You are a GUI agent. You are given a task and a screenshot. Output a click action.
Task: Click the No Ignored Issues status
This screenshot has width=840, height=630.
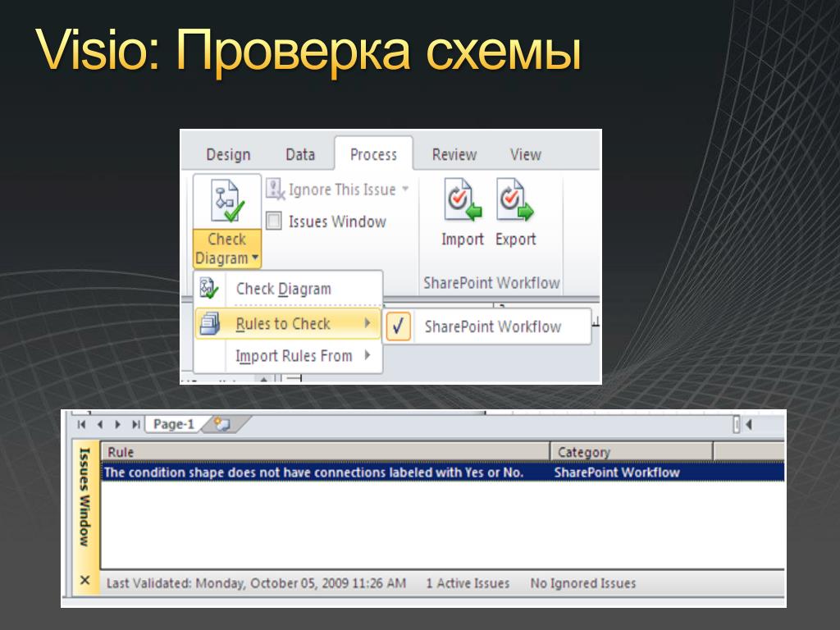(x=583, y=583)
